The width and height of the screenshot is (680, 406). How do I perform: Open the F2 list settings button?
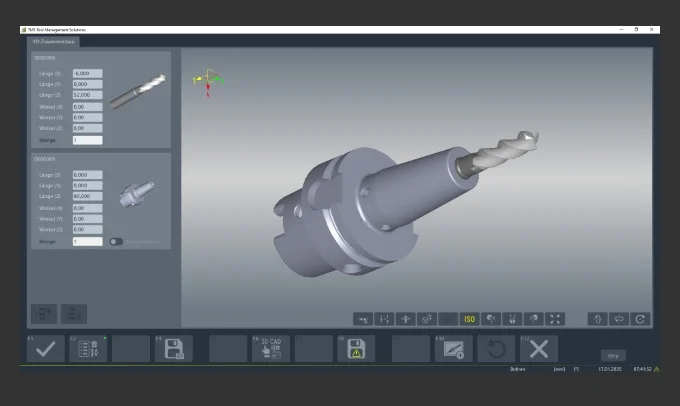point(85,348)
